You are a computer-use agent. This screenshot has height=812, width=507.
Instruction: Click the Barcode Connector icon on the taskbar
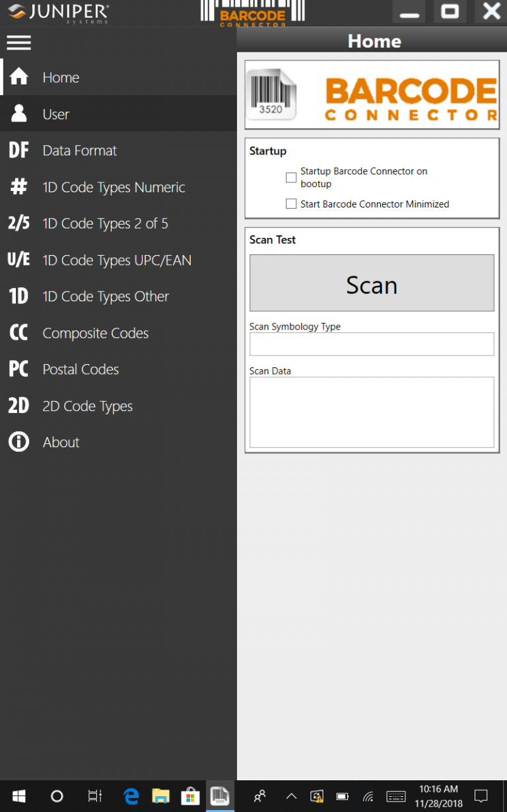(220, 795)
